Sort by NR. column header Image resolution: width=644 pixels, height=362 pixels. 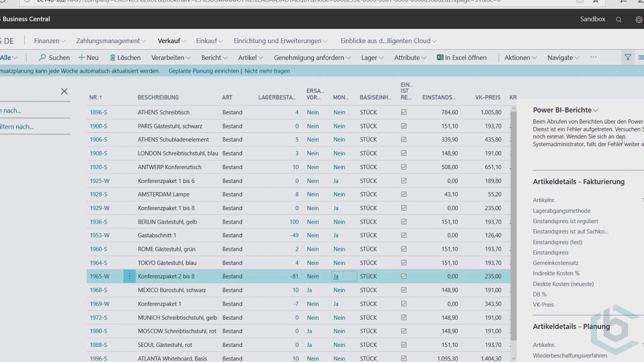click(x=96, y=97)
